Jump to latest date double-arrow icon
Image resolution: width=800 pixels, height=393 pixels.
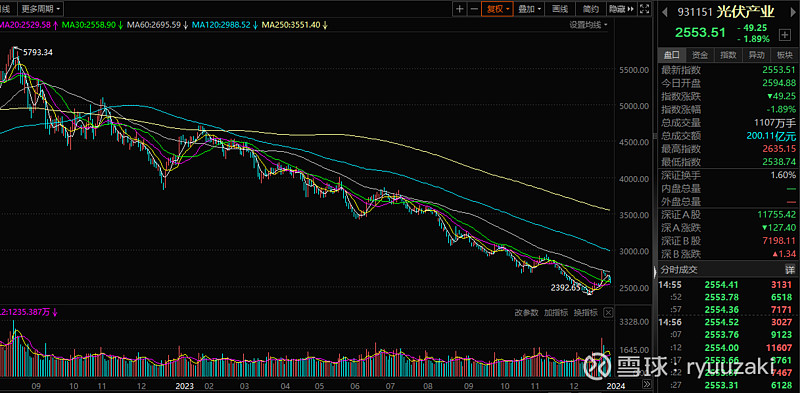point(646,384)
